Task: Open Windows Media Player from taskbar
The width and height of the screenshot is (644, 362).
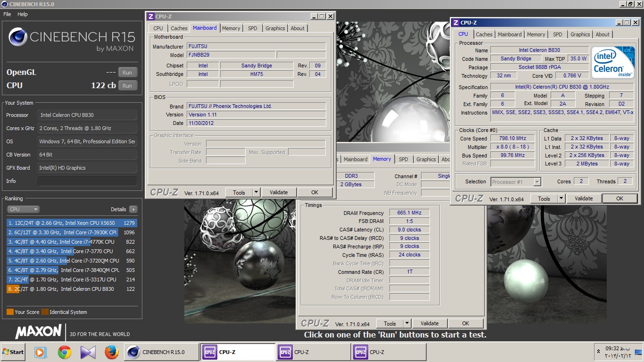Action: point(41,352)
